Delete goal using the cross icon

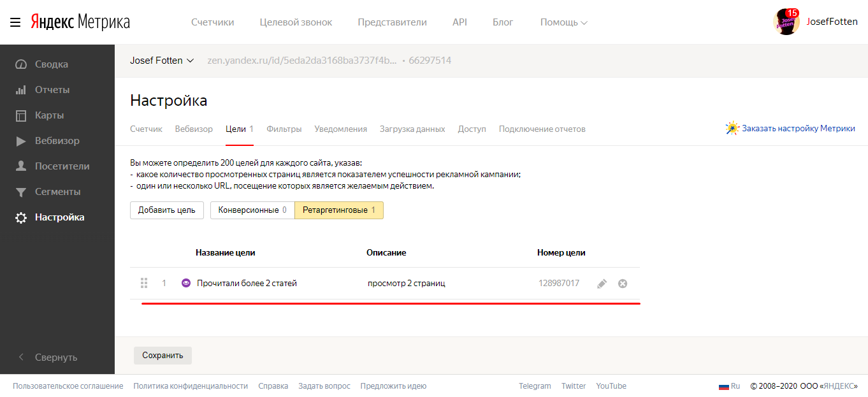point(623,284)
